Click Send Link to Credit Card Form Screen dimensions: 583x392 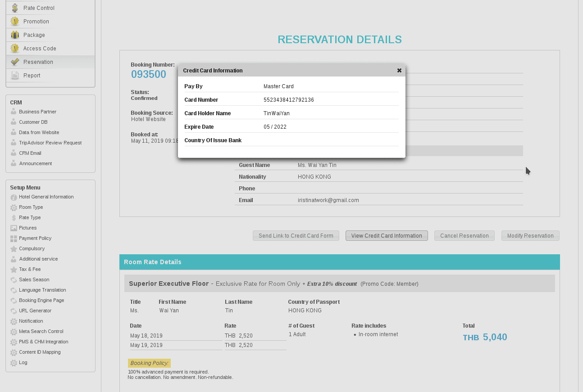(296, 236)
